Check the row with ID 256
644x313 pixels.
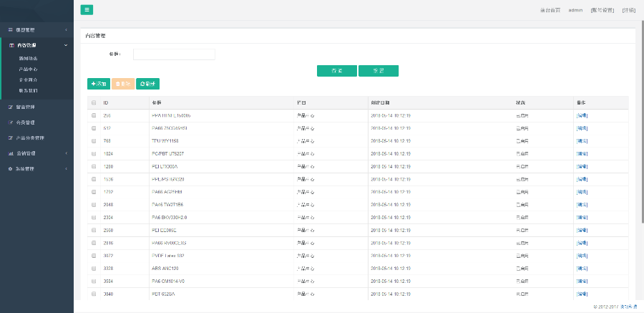tap(94, 115)
